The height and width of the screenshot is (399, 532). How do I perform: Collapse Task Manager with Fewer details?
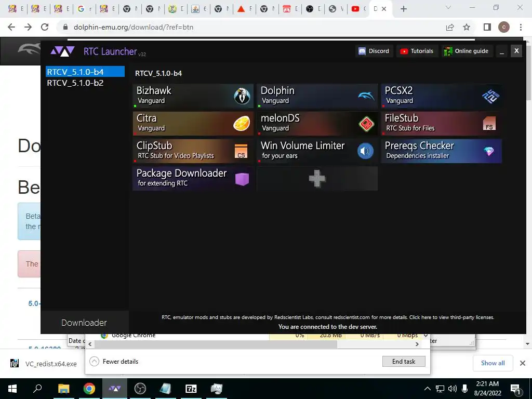pos(114,362)
